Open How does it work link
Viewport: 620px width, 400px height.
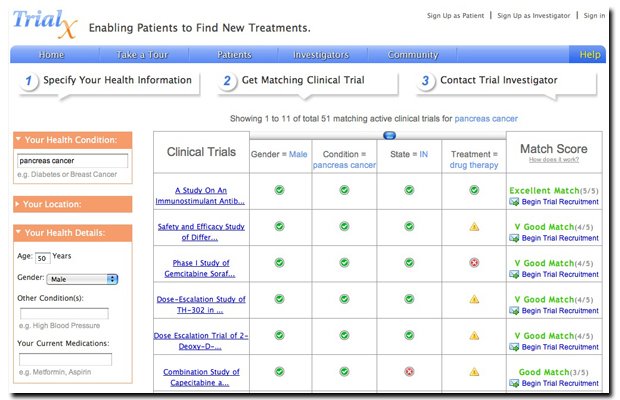click(x=554, y=160)
